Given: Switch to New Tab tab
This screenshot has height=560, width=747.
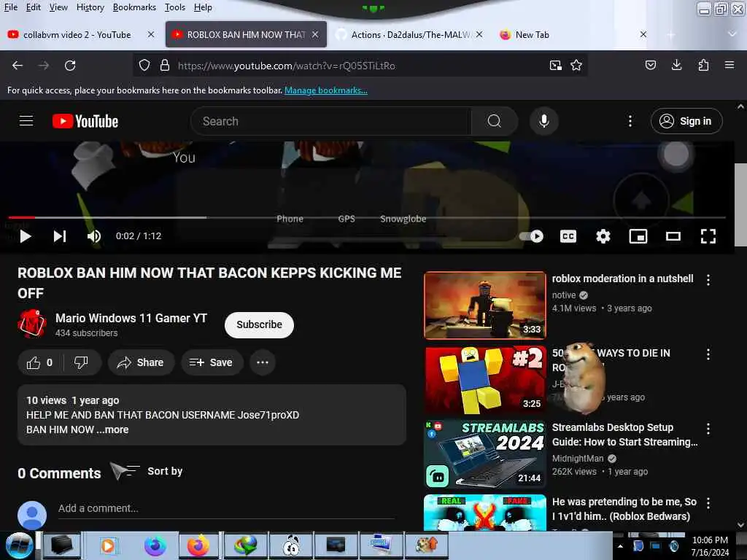Looking at the screenshot, I should tap(572, 35).
